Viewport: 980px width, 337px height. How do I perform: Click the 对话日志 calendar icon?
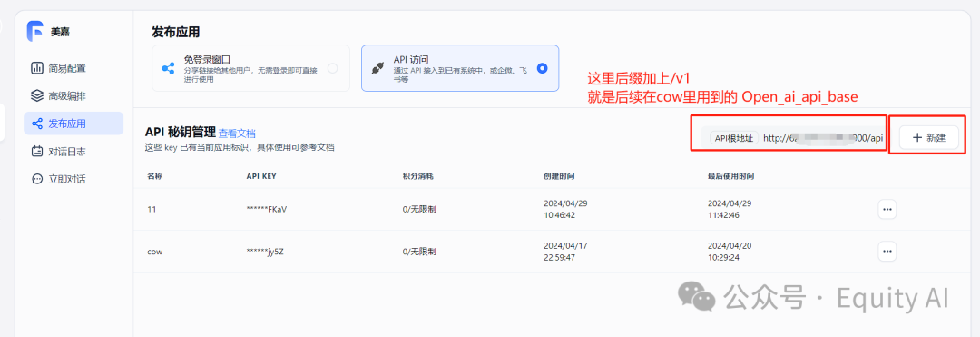[37, 152]
